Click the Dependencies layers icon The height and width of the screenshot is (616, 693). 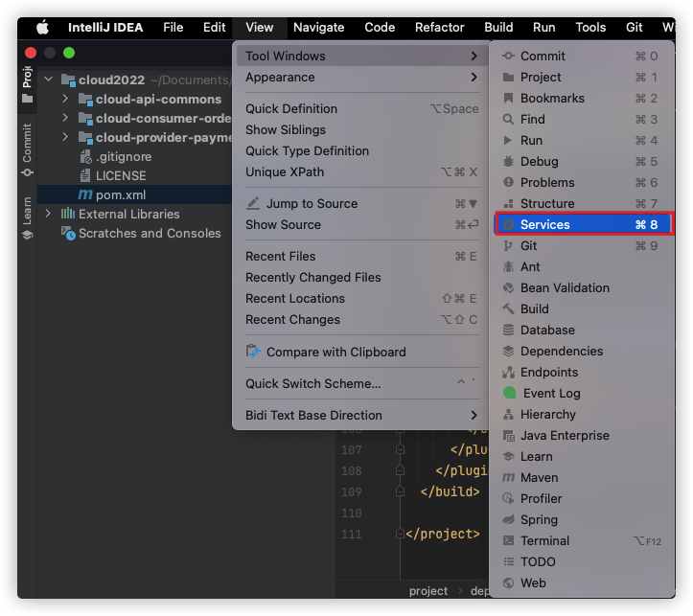(x=508, y=351)
